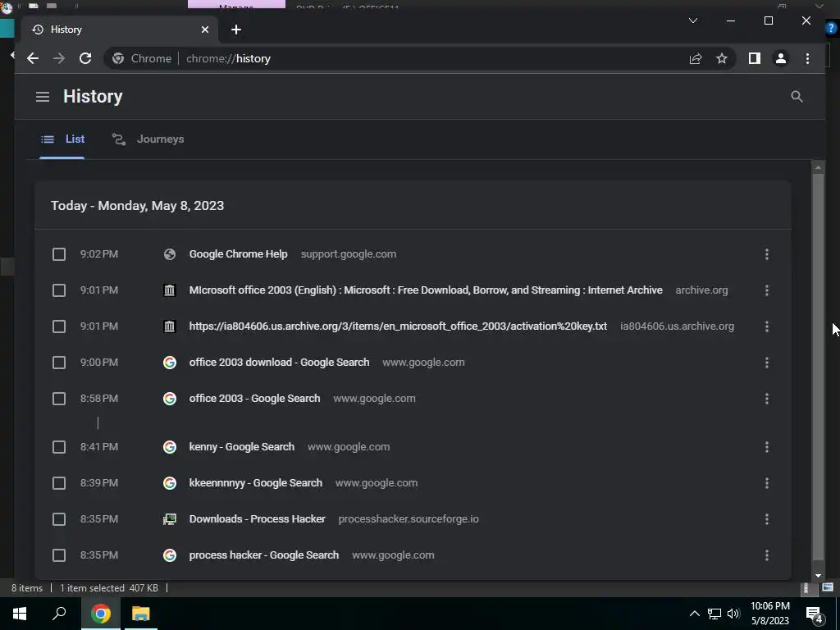Open the Chrome side panel
Image resolution: width=840 pixels, height=630 pixels.
755,58
